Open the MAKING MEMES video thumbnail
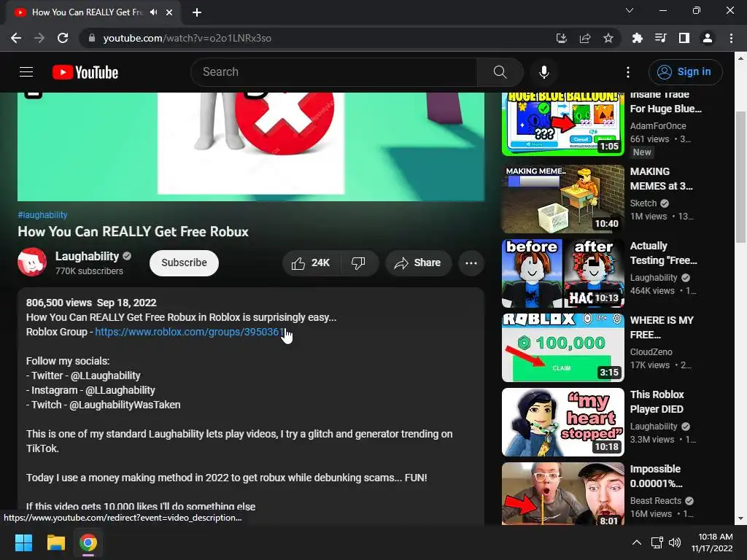 click(x=563, y=199)
